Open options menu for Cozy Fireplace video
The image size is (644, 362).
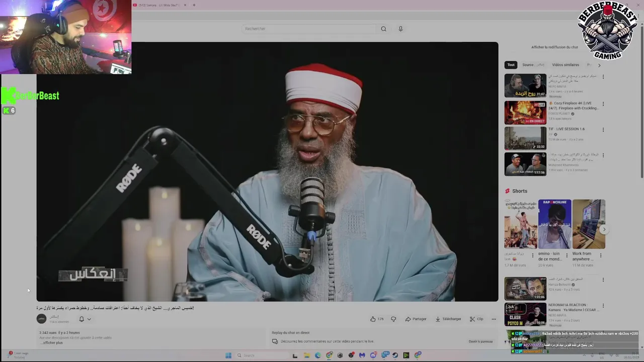[603, 104]
